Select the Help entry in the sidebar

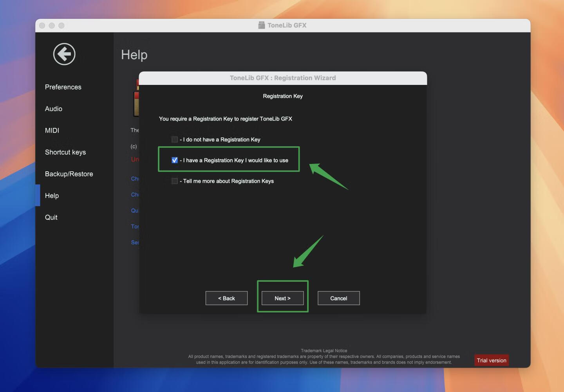coord(51,196)
